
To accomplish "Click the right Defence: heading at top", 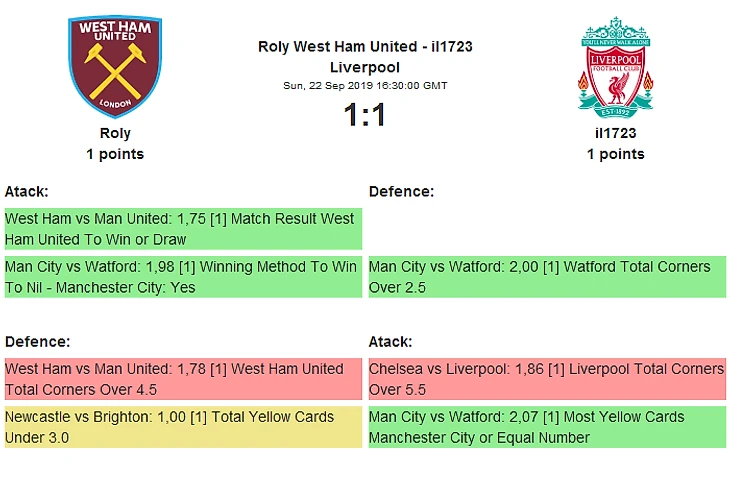I will [x=401, y=191].
